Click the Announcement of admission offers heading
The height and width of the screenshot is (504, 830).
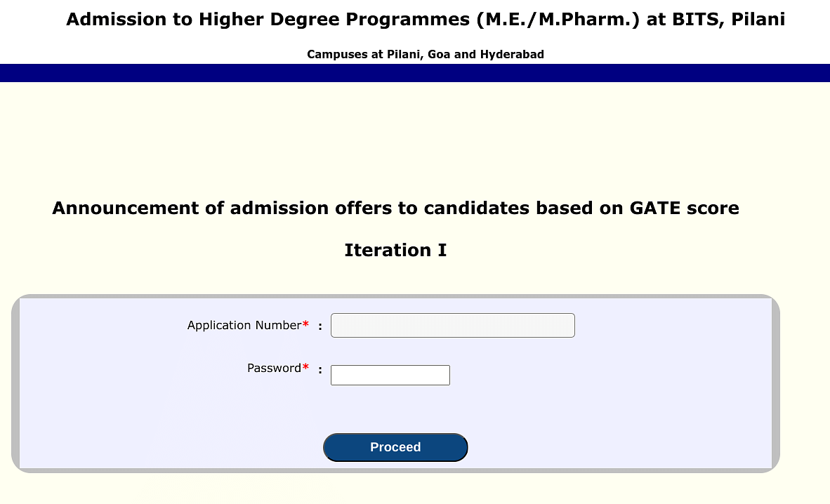pyautogui.click(x=395, y=208)
